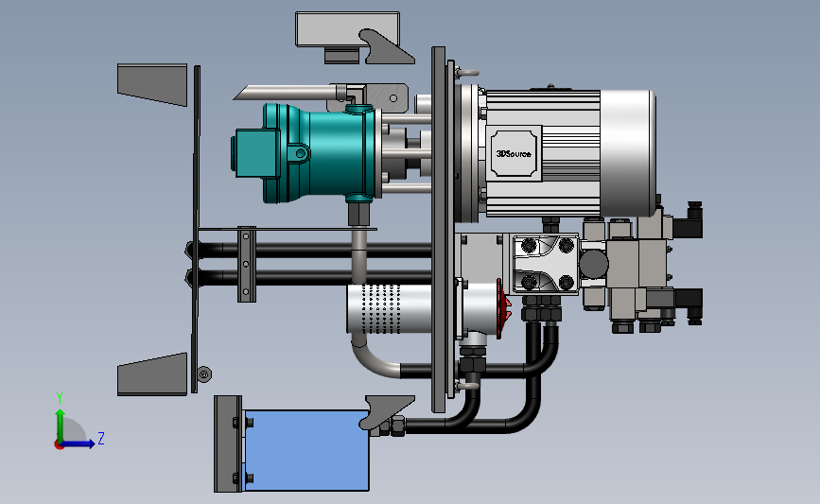Click the 3DSource label on motor junction box

pos(514,154)
